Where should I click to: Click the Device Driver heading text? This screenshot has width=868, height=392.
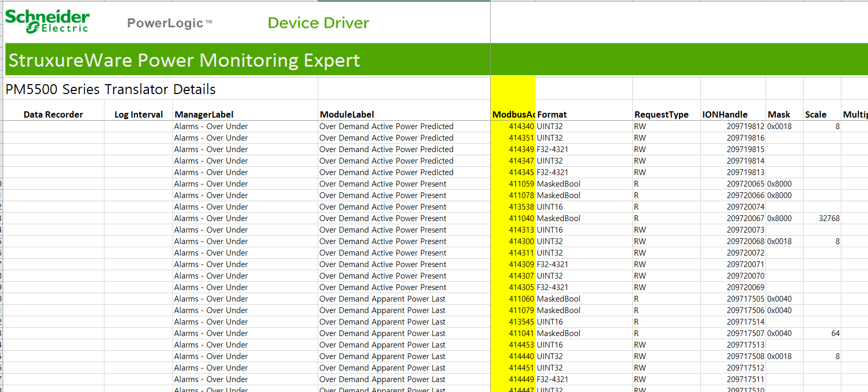pos(318,23)
